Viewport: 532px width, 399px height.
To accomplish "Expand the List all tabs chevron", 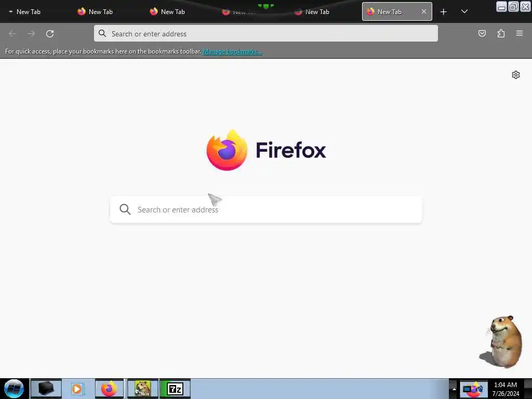I will 464,11.
